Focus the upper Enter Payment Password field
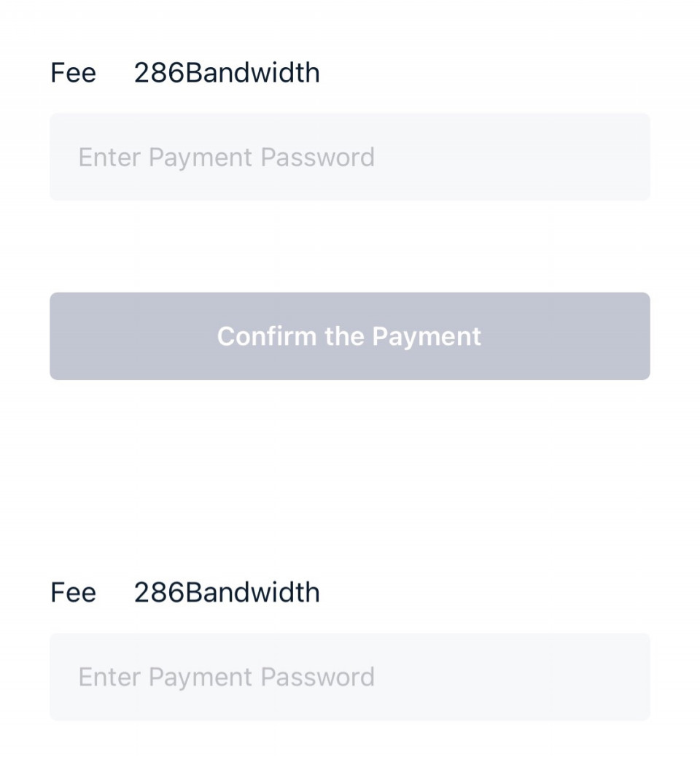Viewport: 700px width, 757px height. pyautogui.click(x=350, y=157)
